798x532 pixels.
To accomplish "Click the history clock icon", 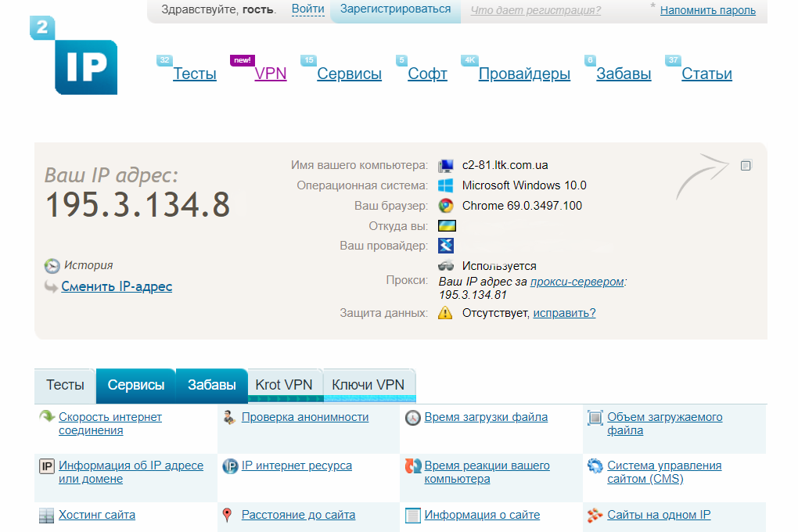I will [52, 266].
